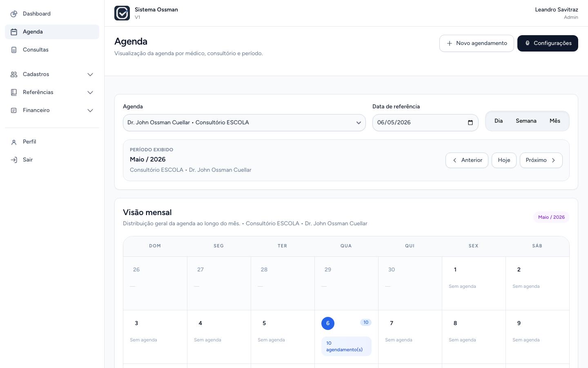Expand the Referências submenu chevron
This screenshot has width=588, height=368.
coord(90,92)
